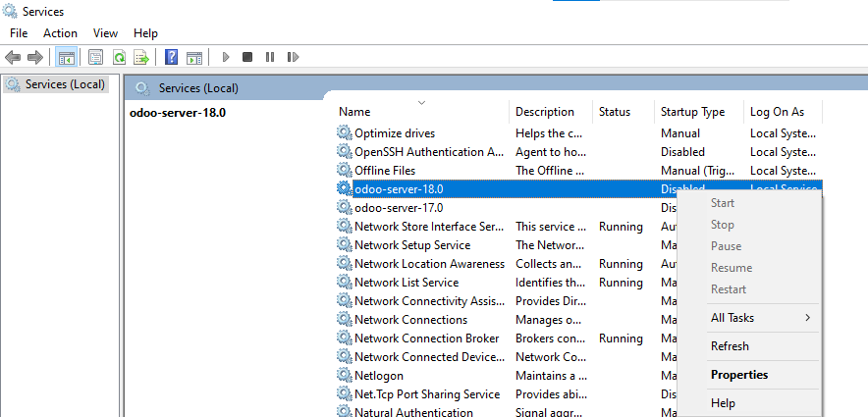The image size is (868, 417).
Task: Click gear icon of OpenSSH Authentication Agent
Action: [345, 151]
